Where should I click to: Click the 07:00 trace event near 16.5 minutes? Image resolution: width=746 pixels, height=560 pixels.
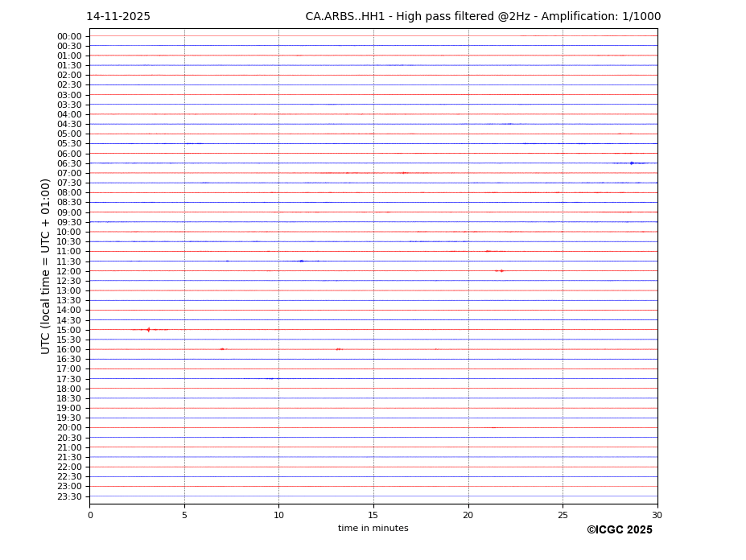404,173
